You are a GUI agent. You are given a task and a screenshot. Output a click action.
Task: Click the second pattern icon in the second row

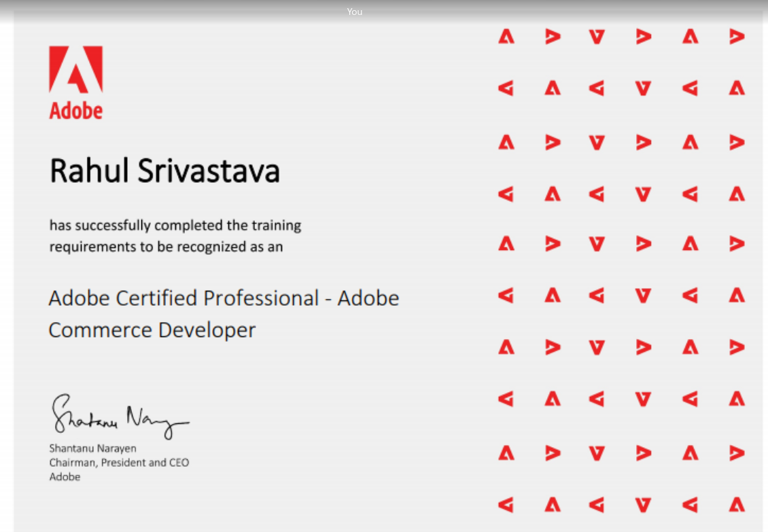(x=553, y=88)
